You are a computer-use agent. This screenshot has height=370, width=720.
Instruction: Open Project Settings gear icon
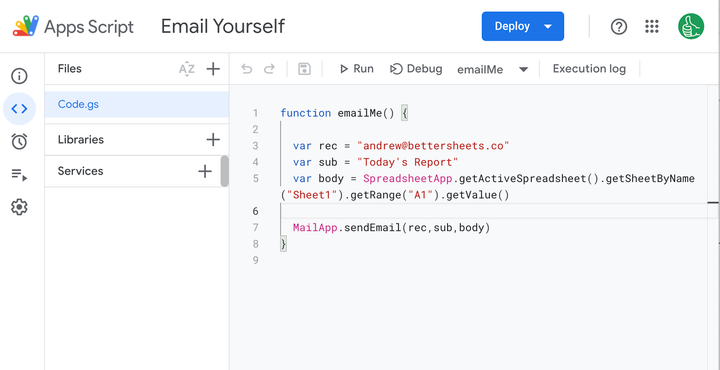coord(19,207)
